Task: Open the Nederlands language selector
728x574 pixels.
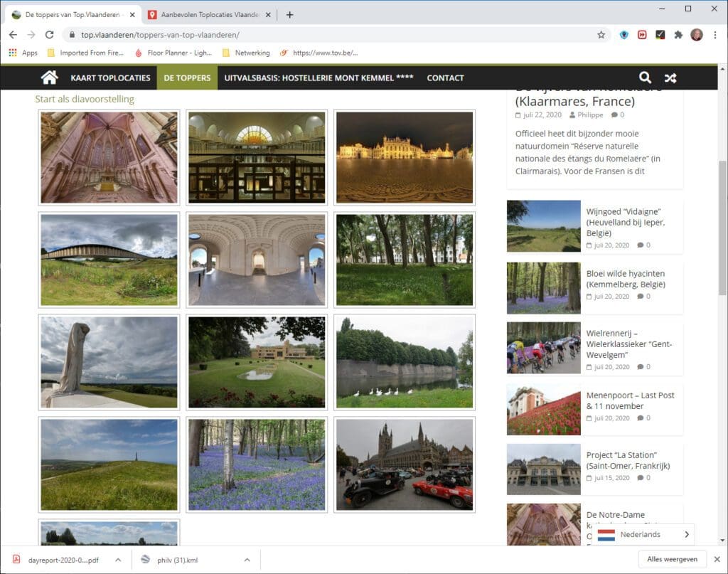Action: (x=643, y=535)
